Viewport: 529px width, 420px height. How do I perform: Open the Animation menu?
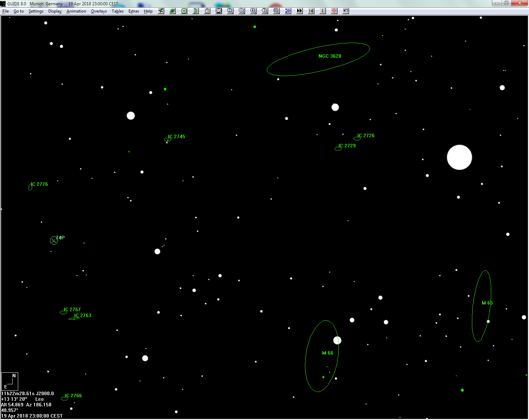click(x=76, y=11)
